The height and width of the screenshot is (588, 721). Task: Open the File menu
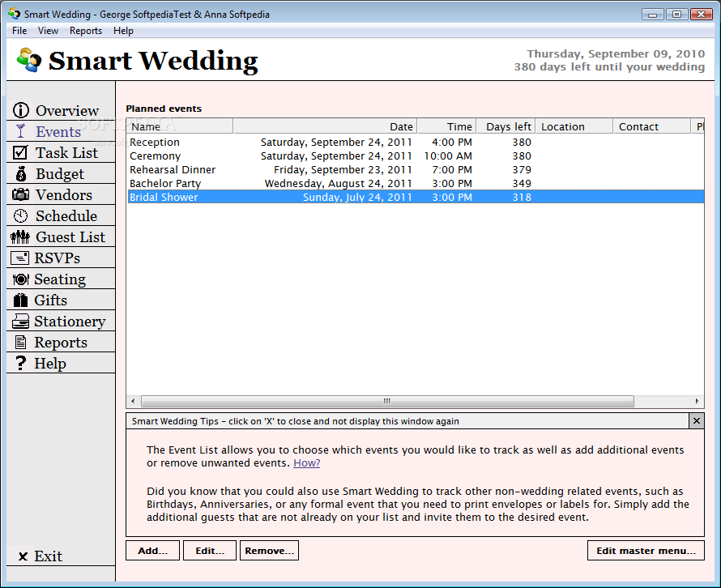pos(19,31)
